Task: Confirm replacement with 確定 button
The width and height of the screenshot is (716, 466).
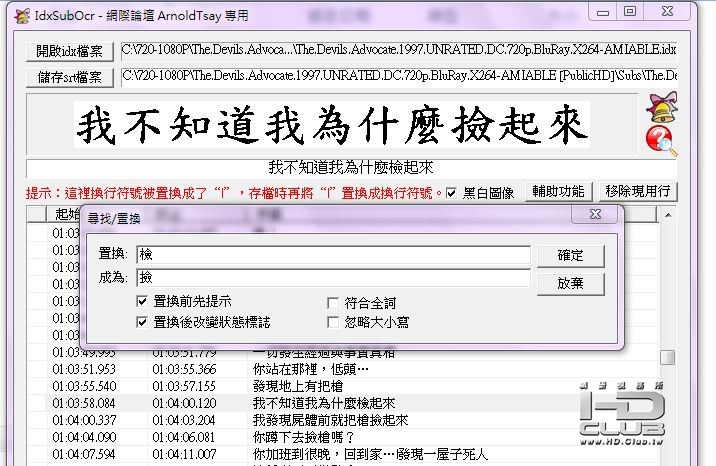Action: [x=571, y=256]
